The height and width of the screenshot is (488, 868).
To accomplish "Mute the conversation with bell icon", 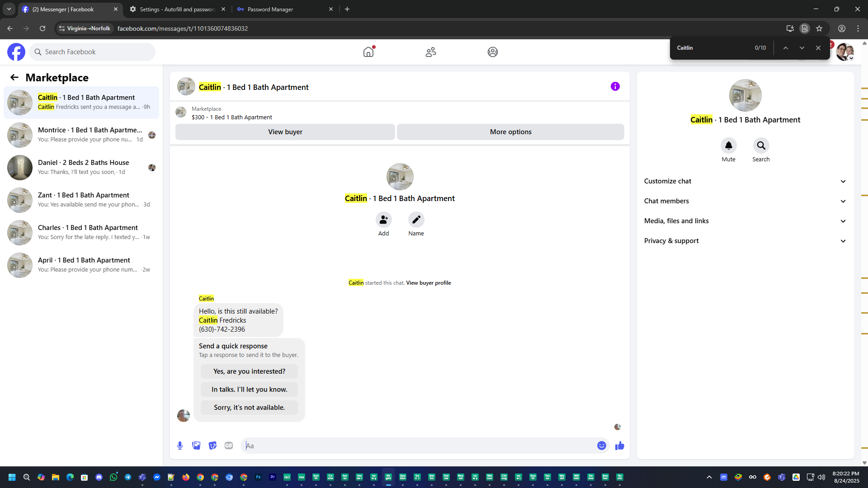I will [728, 145].
